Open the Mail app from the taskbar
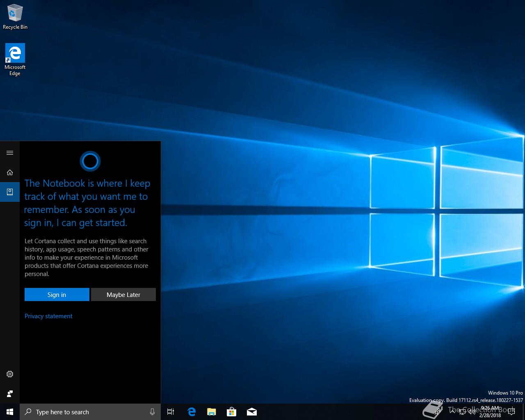The width and height of the screenshot is (525, 420). pos(252,412)
